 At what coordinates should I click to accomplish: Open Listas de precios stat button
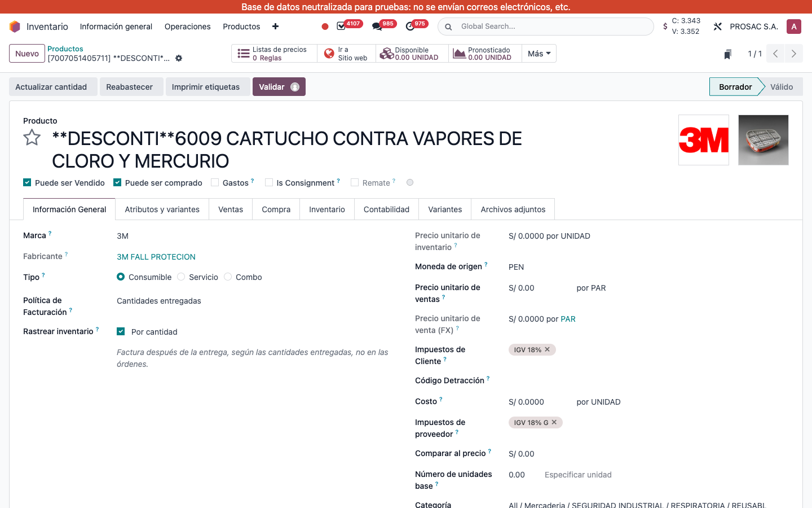pos(274,54)
